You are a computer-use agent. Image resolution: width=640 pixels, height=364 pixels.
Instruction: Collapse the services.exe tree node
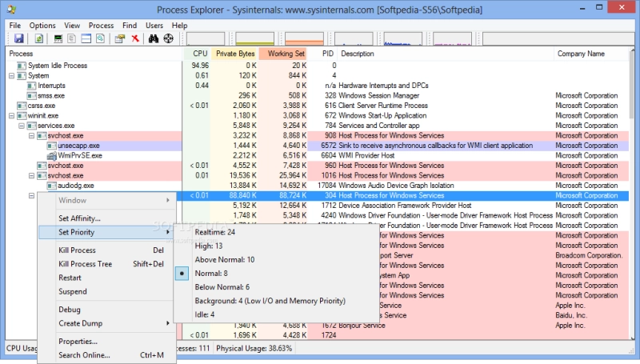click(22, 126)
